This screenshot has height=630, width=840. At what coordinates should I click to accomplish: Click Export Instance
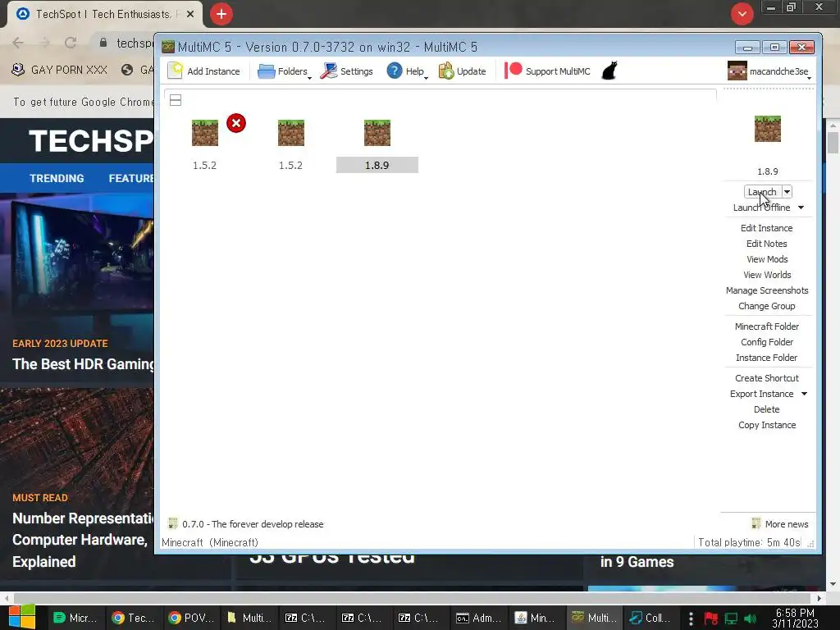tap(761, 394)
